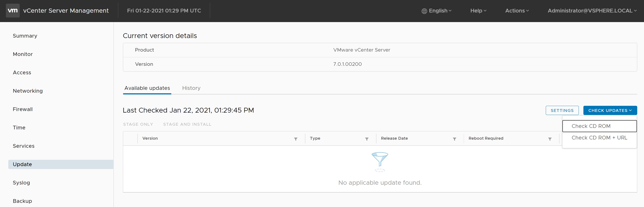Navigate to Firewall settings page
The width and height of the screenshot is (644, 207).
23,109
